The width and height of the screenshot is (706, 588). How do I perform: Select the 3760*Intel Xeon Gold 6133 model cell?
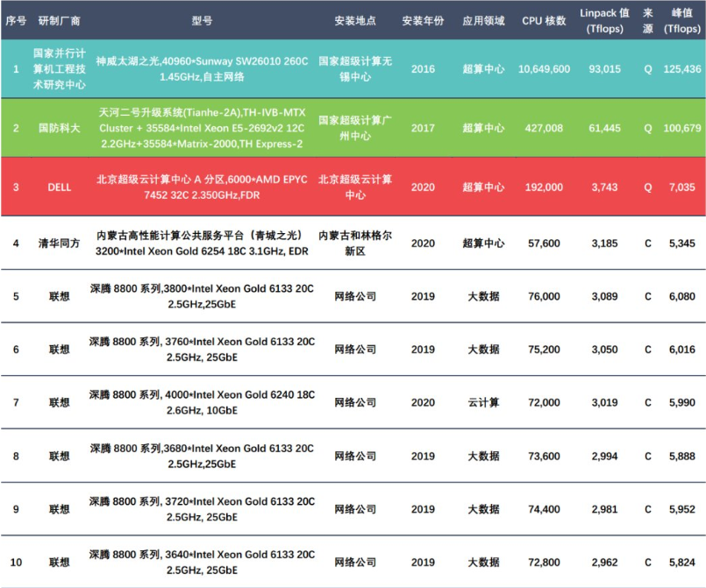pos(202,350)
